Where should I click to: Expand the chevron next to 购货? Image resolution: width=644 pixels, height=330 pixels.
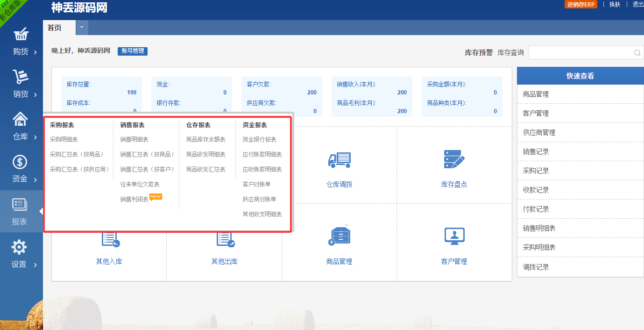coord(35,52)
